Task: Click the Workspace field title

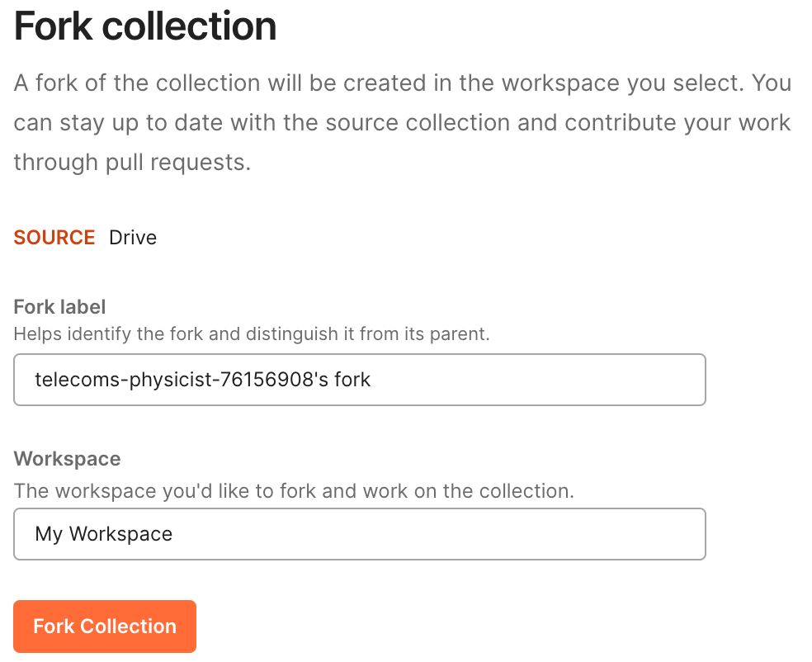Action: (x=68, y=459)
